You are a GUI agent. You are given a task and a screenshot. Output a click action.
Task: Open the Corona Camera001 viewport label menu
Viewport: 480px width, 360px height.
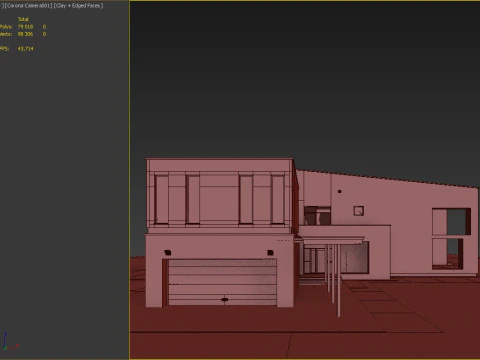coord(28,6)
